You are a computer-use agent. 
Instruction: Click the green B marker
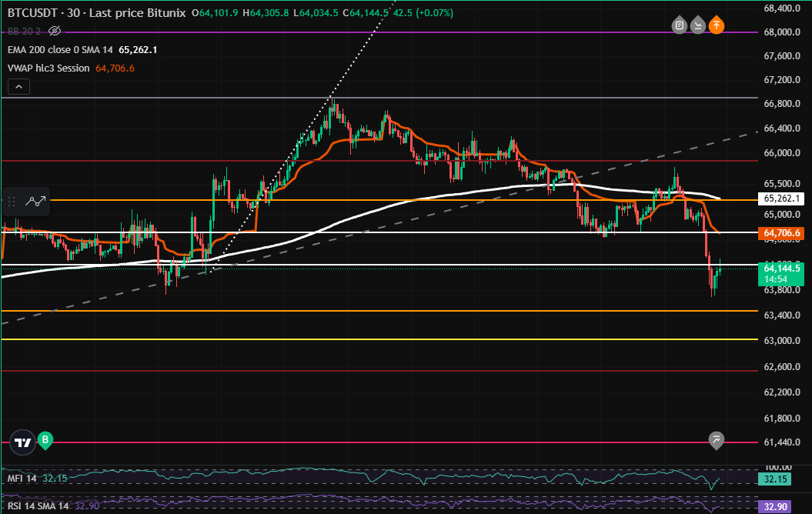click(x=45, y=440)
